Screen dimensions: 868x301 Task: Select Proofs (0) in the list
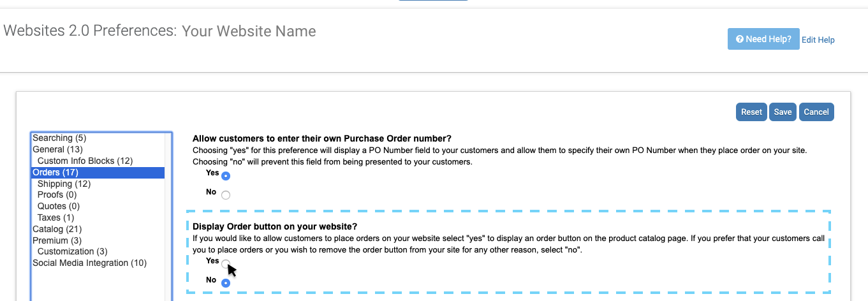coord(57,195)
